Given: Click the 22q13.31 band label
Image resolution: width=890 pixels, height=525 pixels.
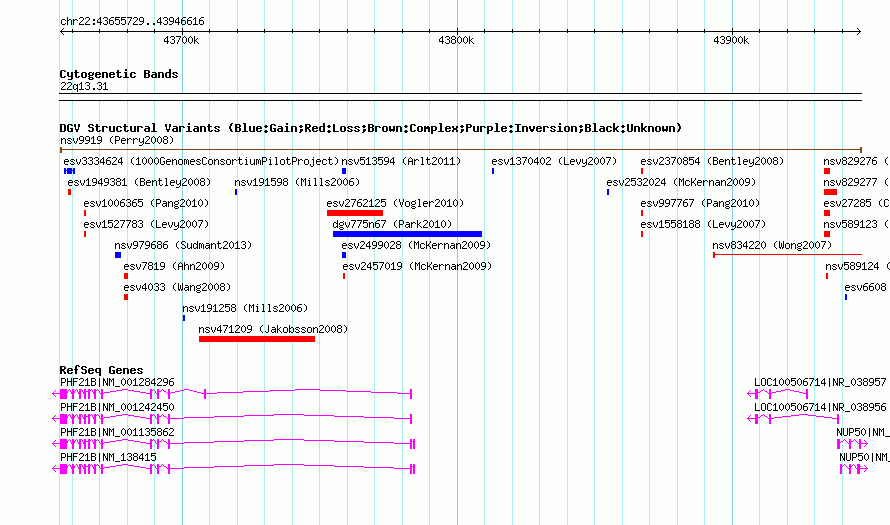Looking at the screenshot, I should point(84,87).
